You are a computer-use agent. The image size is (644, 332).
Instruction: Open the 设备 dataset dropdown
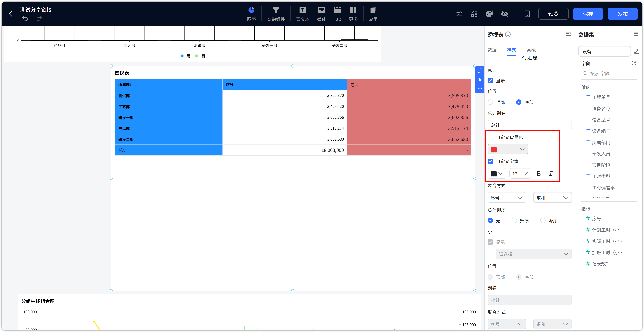604,52
